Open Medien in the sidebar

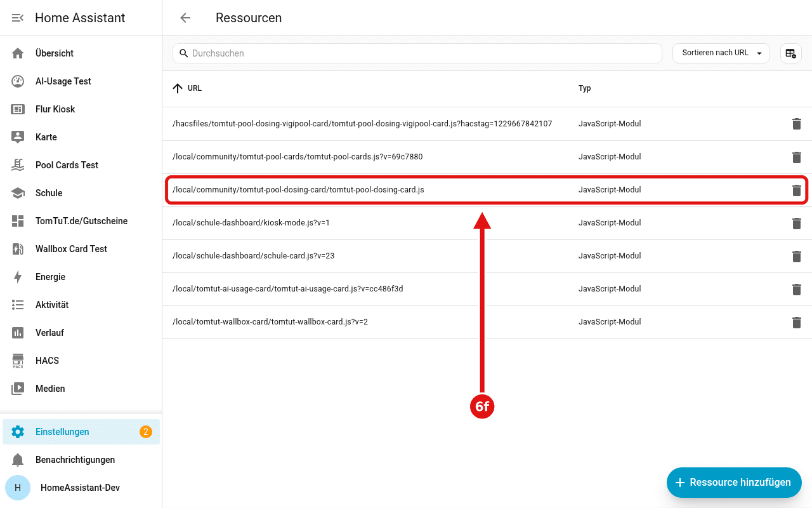(x=81, y=389)
